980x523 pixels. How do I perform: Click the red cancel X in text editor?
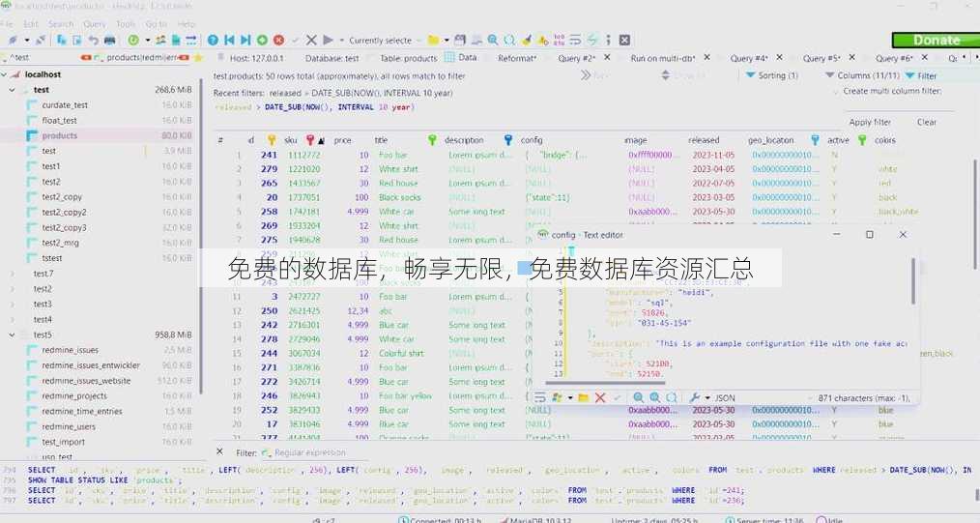(600, 397)
